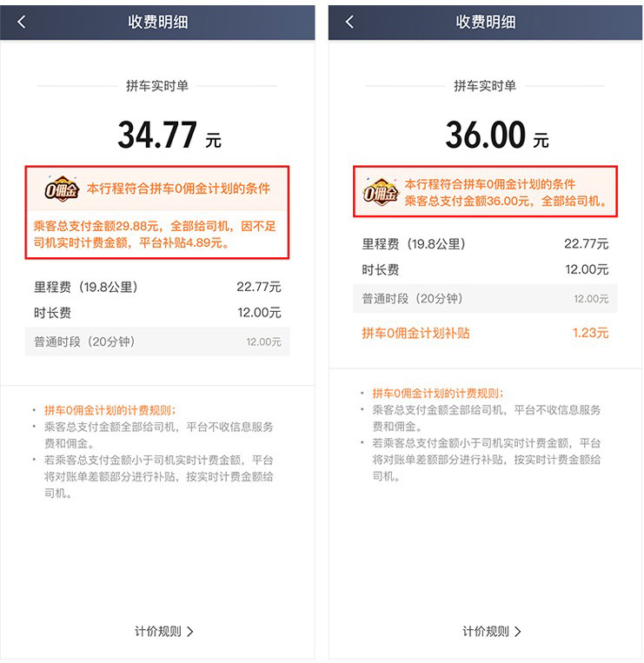Tap the left 里程费（19.8公里） row
The height and width of the screenshot is (663, 644).
[x=157, y=287]
